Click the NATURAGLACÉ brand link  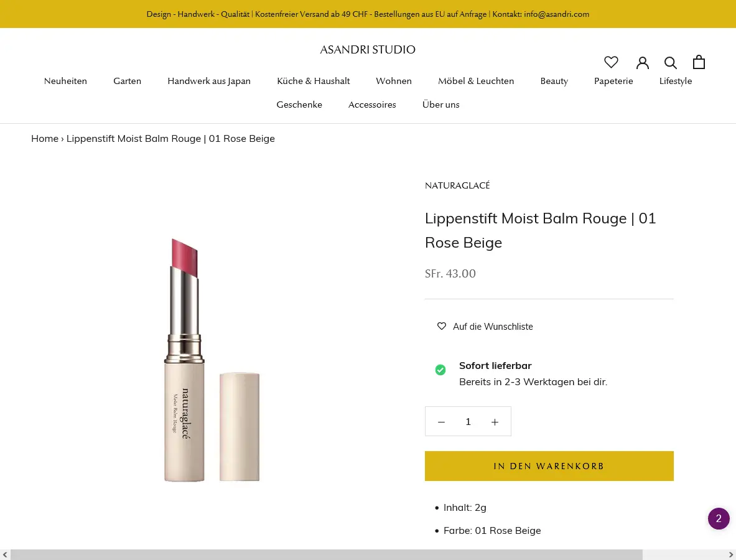click(x=457, y=185)
